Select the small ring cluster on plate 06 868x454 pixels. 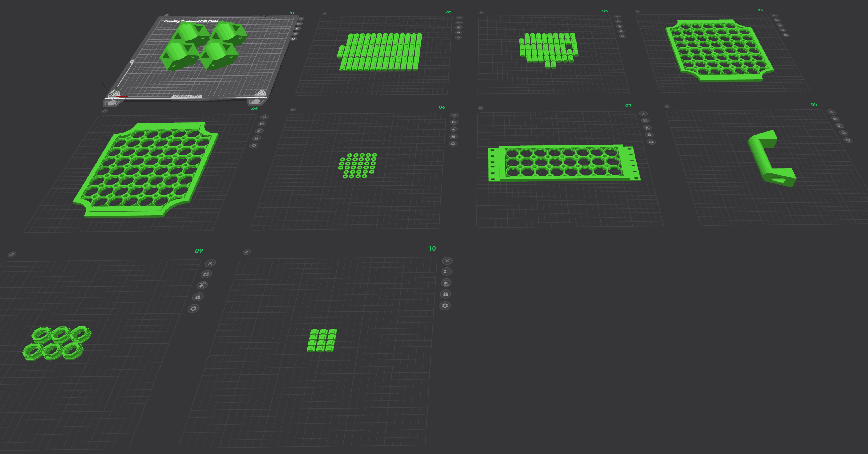tap(358, 166)
